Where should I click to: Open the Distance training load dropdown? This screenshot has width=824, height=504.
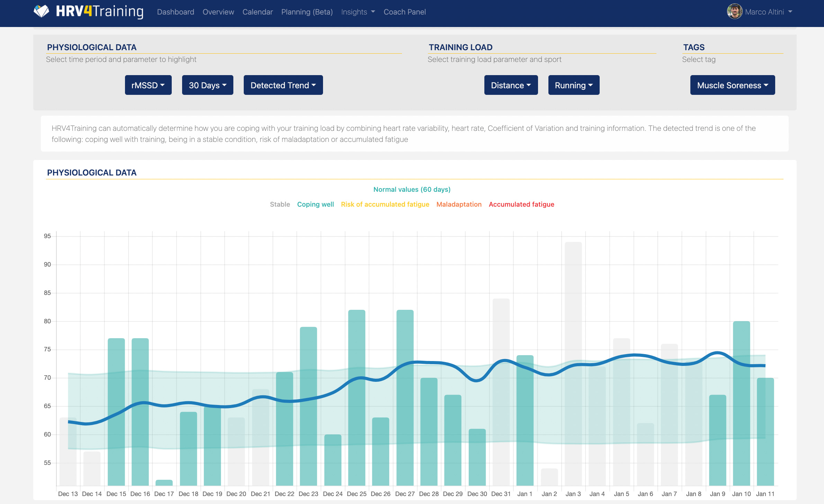coord(511,85)
